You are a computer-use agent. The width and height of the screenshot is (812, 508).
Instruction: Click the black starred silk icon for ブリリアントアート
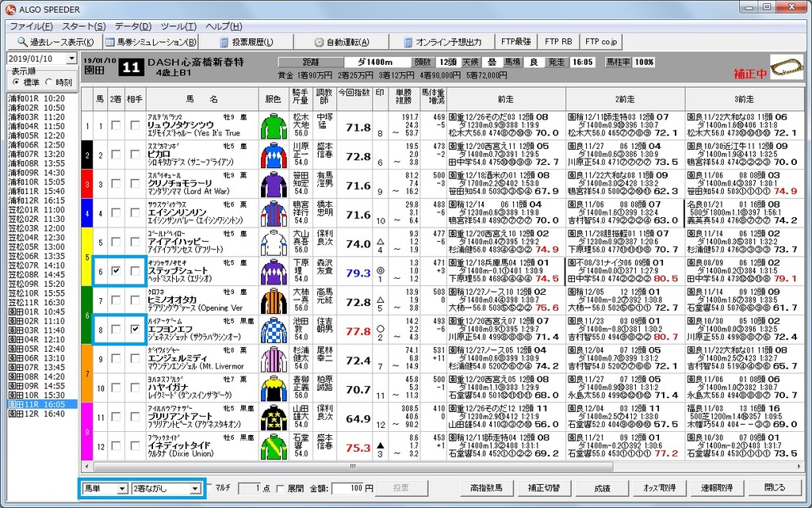[x=274, y=417]
